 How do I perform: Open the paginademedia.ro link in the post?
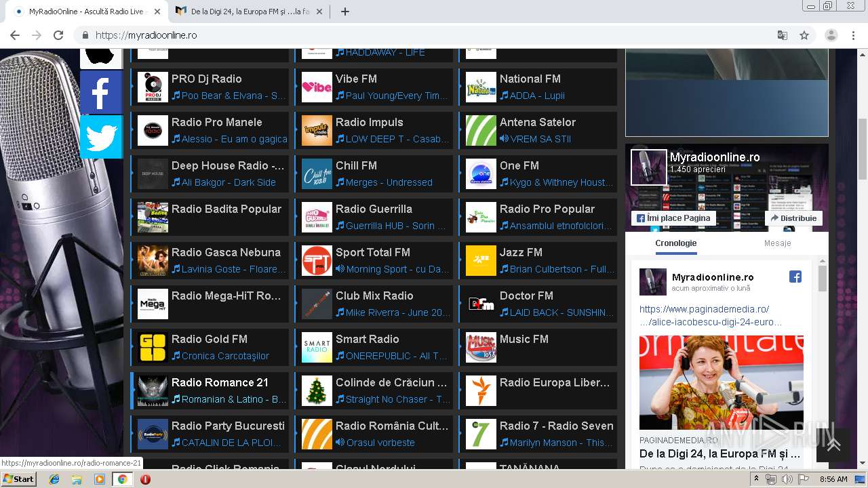(711, 315)
